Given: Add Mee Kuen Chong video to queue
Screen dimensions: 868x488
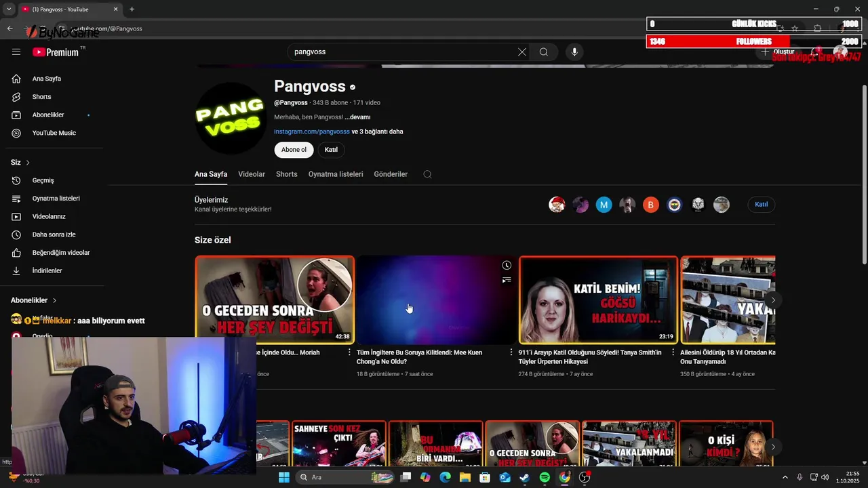Looking at the screenshot, I should click(x=507, y=279).
